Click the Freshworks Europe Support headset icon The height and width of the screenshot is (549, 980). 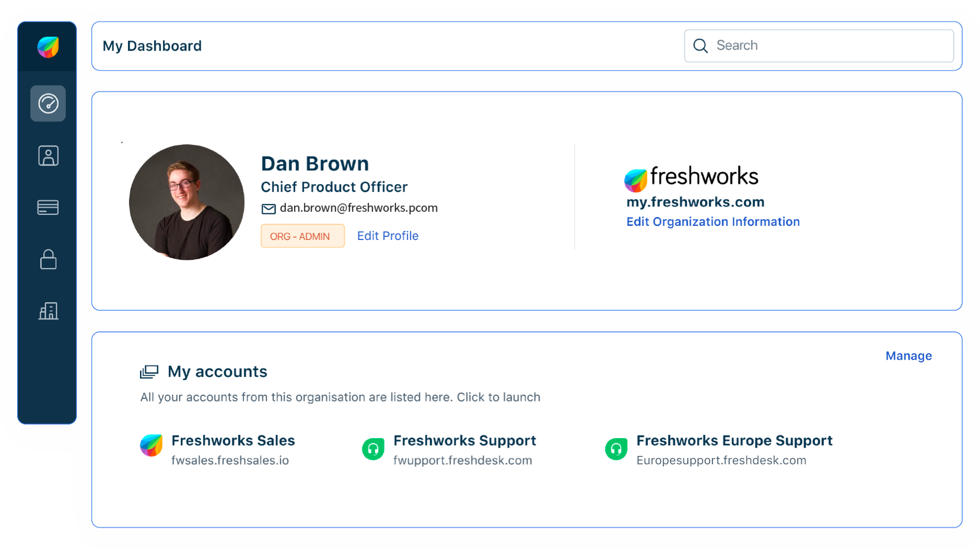pyautogui.click(x=616, y=449)
